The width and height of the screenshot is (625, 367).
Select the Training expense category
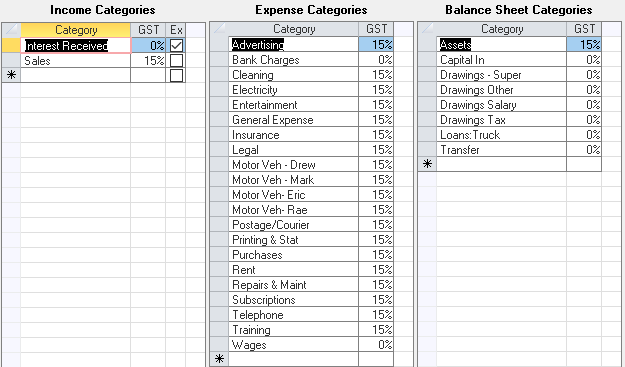pos(294,330)
